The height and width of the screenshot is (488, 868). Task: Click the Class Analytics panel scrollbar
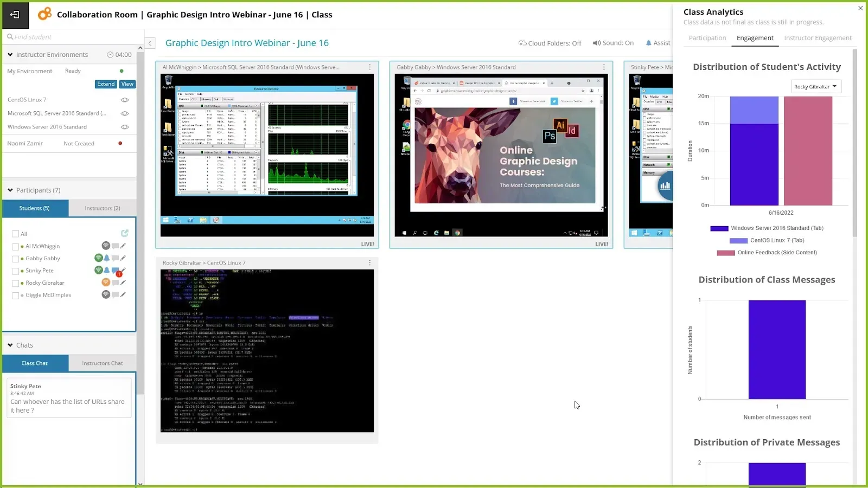(x=855, y=143)
